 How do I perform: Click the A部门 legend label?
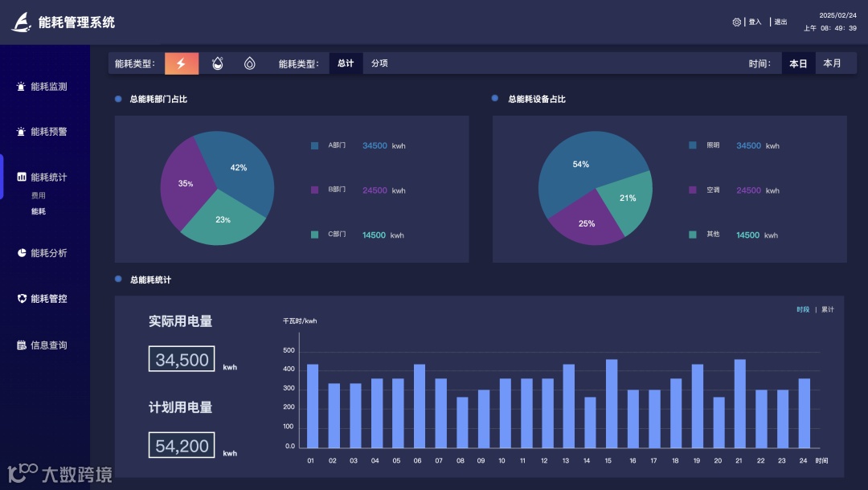pyautogui.click(x=337, y=145)
